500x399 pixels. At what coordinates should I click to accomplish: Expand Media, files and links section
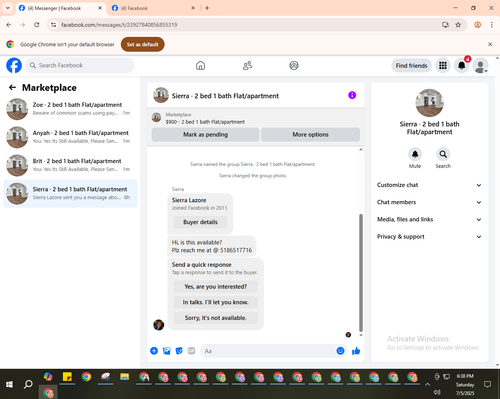(429, 219)
